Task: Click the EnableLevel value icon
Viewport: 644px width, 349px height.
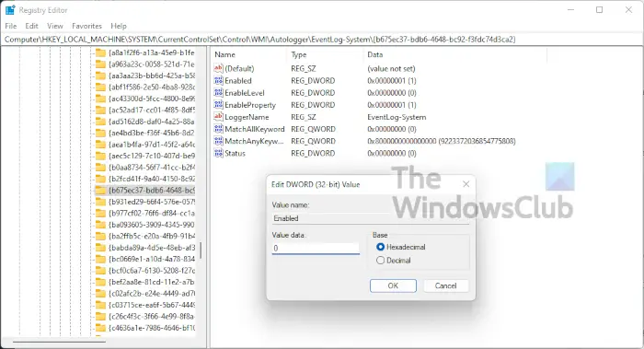Action: 219,93
